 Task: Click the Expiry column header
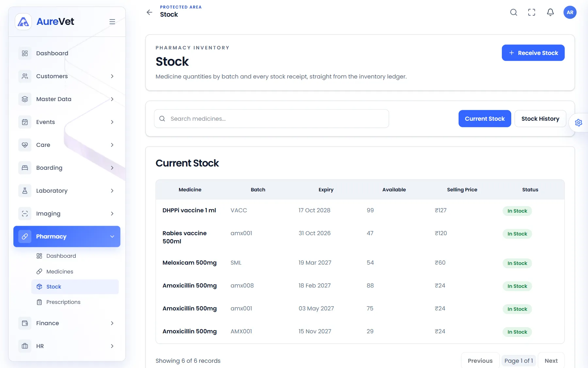326,190
